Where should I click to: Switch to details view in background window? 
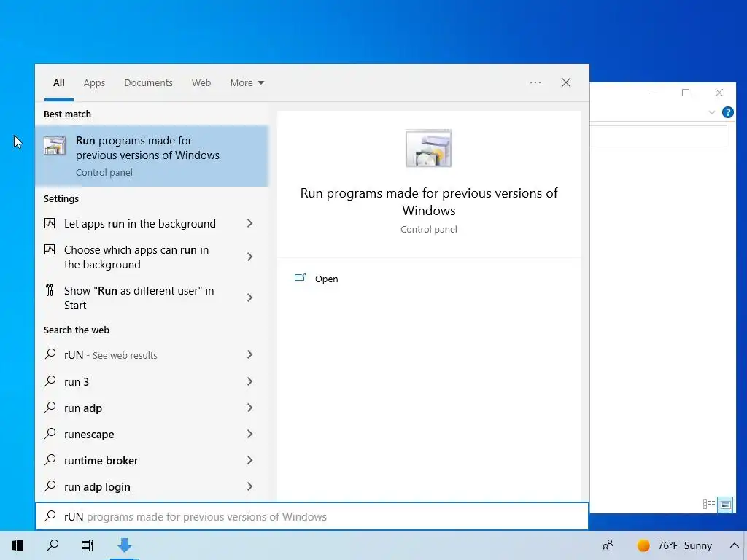pyautogui.click(x=709, y=505)
